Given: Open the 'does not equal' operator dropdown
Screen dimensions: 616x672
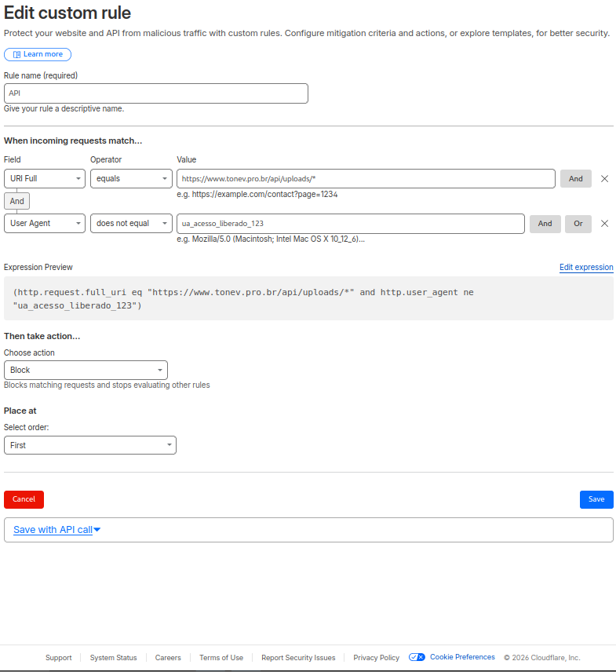Looking at the screenshot, I should click(x=131, y=224).
